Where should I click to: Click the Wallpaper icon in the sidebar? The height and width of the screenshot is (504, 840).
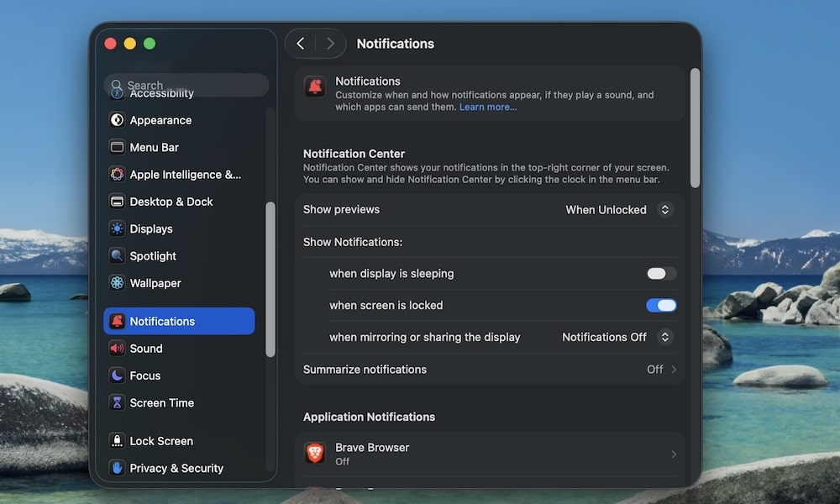(x=117, y=283)
